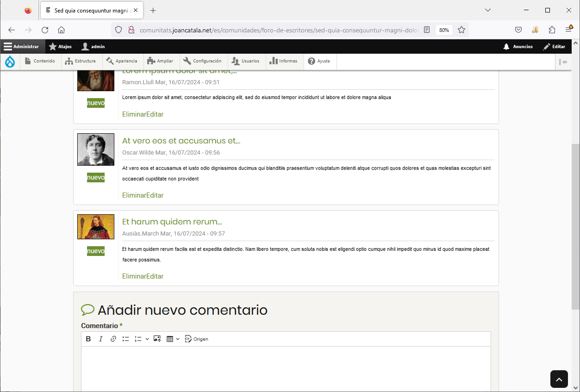Go back in browser history
This screenshot has width=580, height=392.
12,30
